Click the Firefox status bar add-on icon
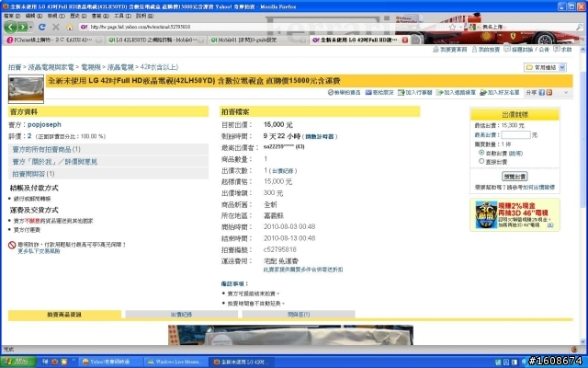This screenshot has height=368, width=588. pyautogui.click(x=574, y=350)
